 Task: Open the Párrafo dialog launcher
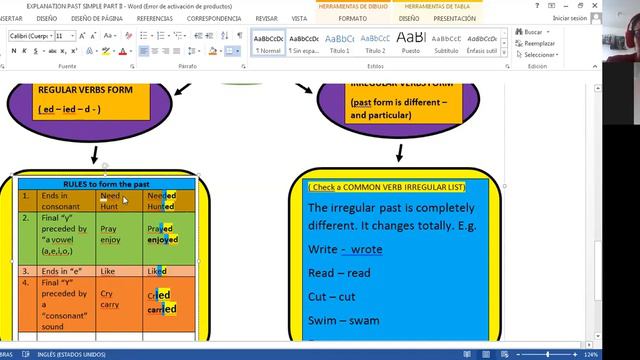pyautogui.click(x=243, y=66)
